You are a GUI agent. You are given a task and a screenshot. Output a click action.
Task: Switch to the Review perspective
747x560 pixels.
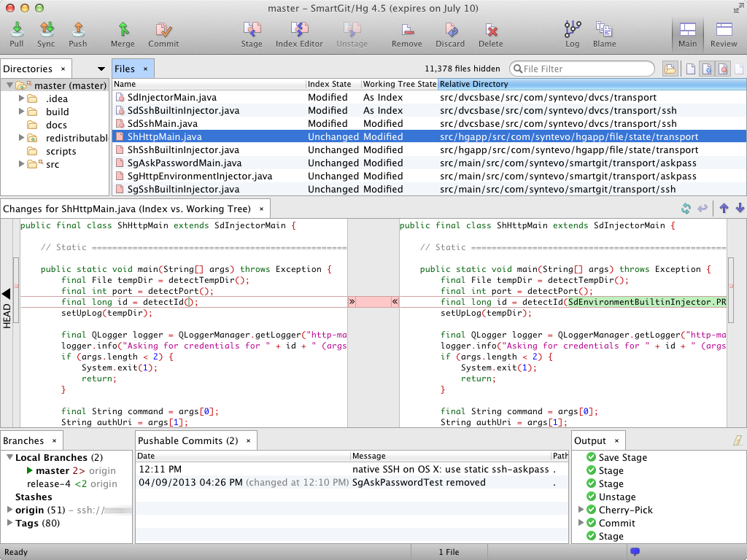click(x=723, y=34)
